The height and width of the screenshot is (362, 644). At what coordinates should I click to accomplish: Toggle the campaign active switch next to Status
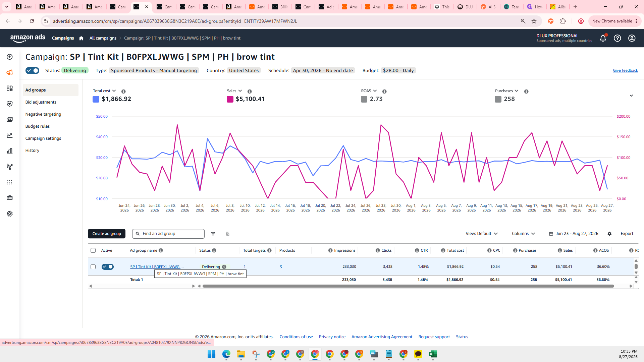pyautogui.click(x=32, y=70)
